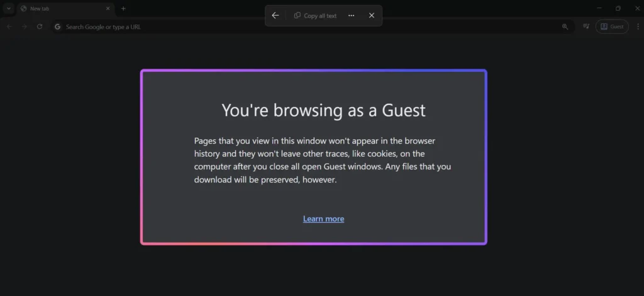Image resolution: width=644 pixels, height=296 pixels.
Task: Open a new tab with plus button
Action: click(123, 9)
